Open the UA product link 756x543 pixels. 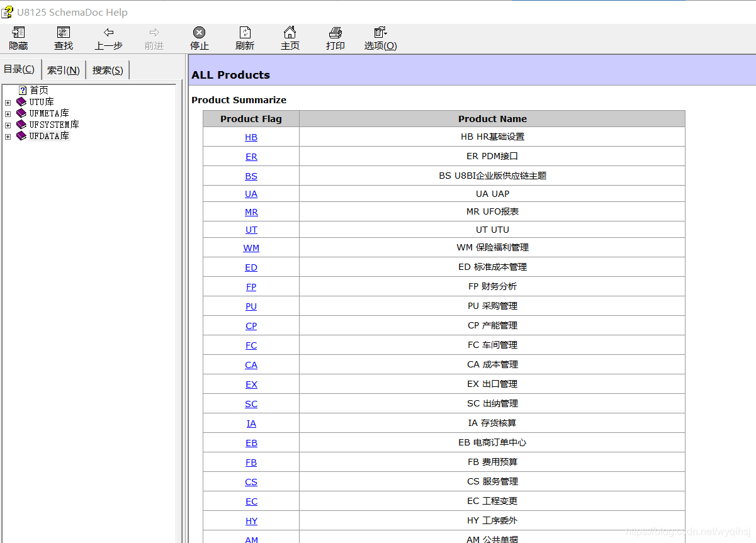coord(251,194)
